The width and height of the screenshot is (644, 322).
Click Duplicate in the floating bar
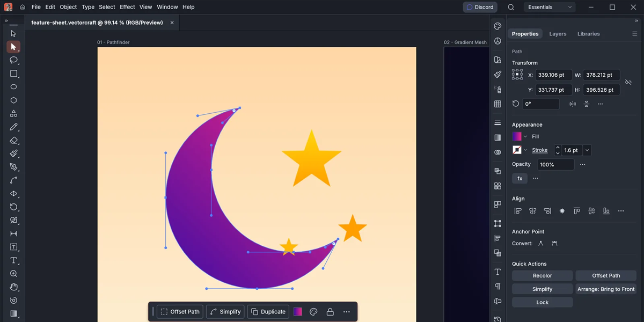click(268, 312)
